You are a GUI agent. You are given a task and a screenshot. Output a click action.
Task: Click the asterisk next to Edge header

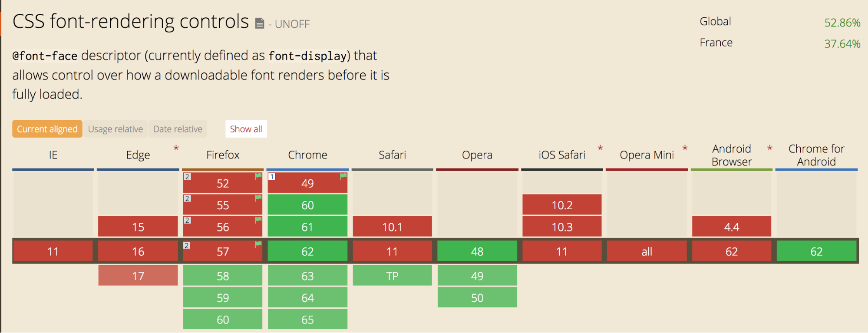pos(175,148)
